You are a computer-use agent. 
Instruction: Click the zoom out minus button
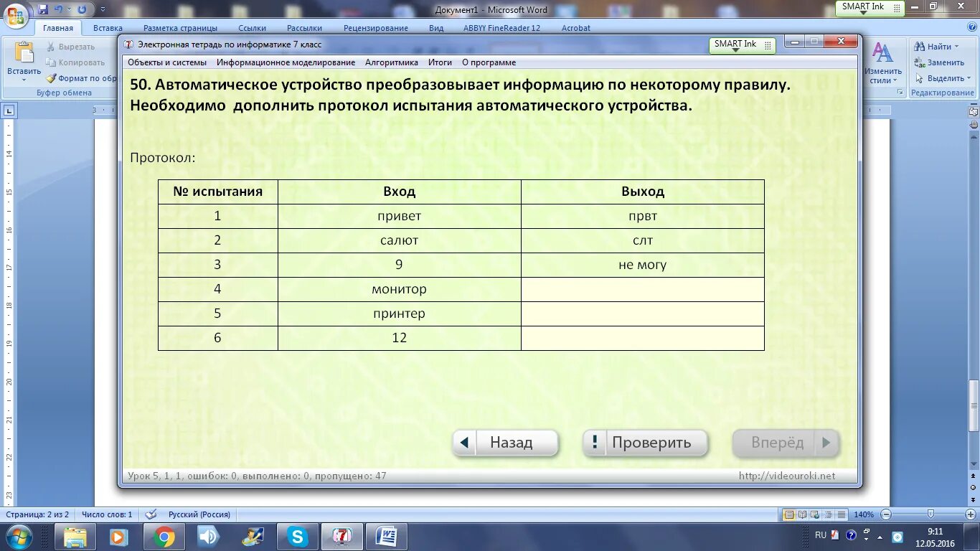coord(886,514)
